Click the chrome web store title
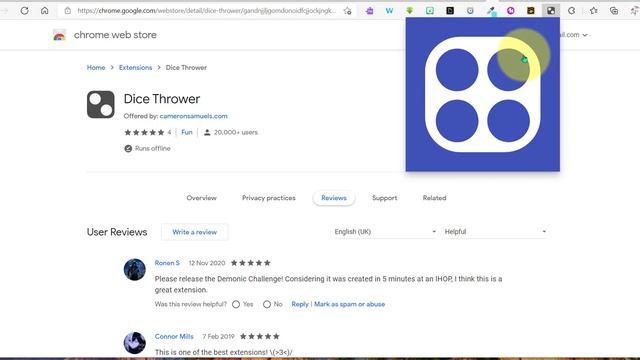 115,35
